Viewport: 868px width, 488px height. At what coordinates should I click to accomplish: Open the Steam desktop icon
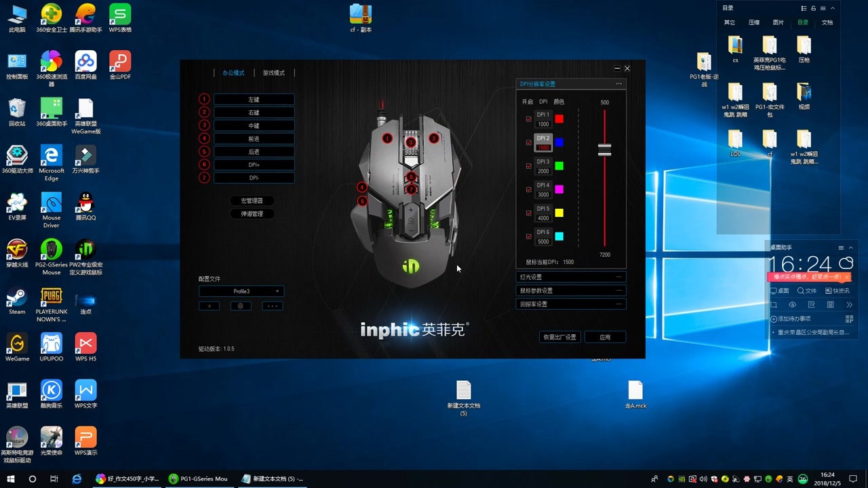17,301
